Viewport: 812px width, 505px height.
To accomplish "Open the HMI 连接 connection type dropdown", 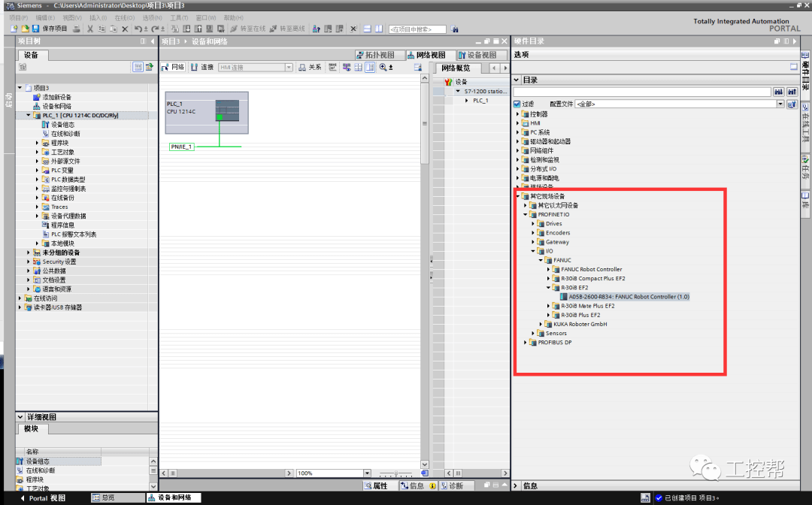I will coord(289,68).
